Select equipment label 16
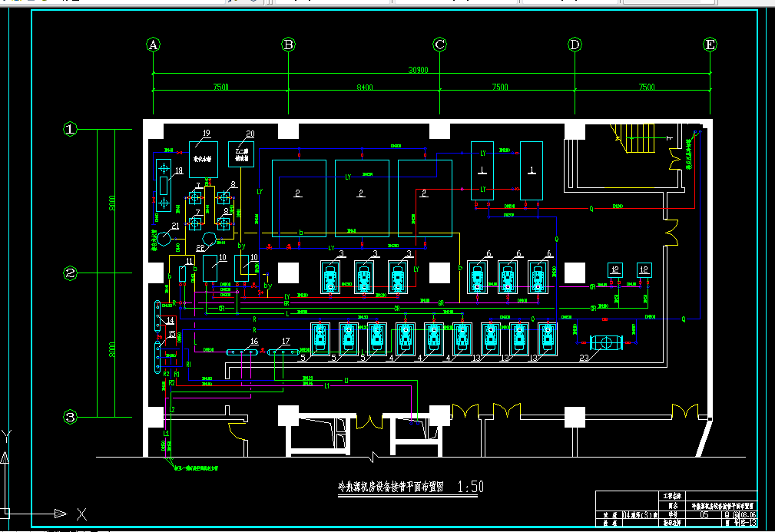Viewport: 775px width, 532px height. point(254,341)
